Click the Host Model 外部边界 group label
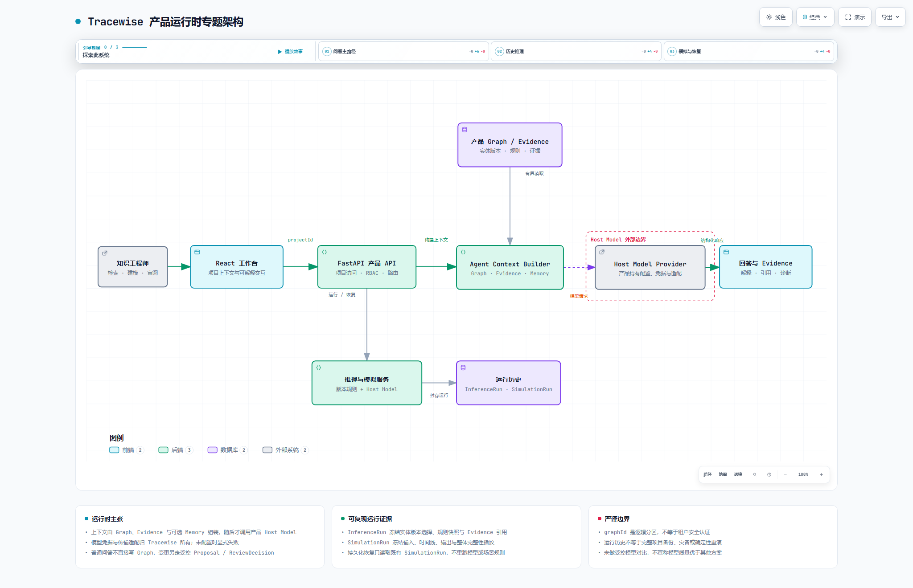The image size is (913, 588). (618, 239)
